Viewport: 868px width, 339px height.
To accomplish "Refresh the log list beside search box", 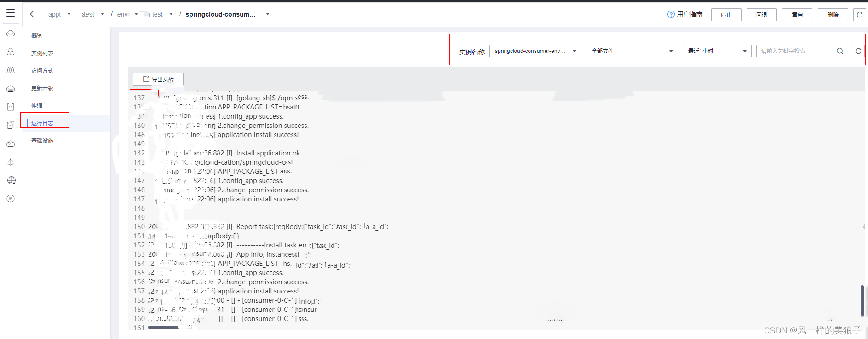I will (858, 51).
